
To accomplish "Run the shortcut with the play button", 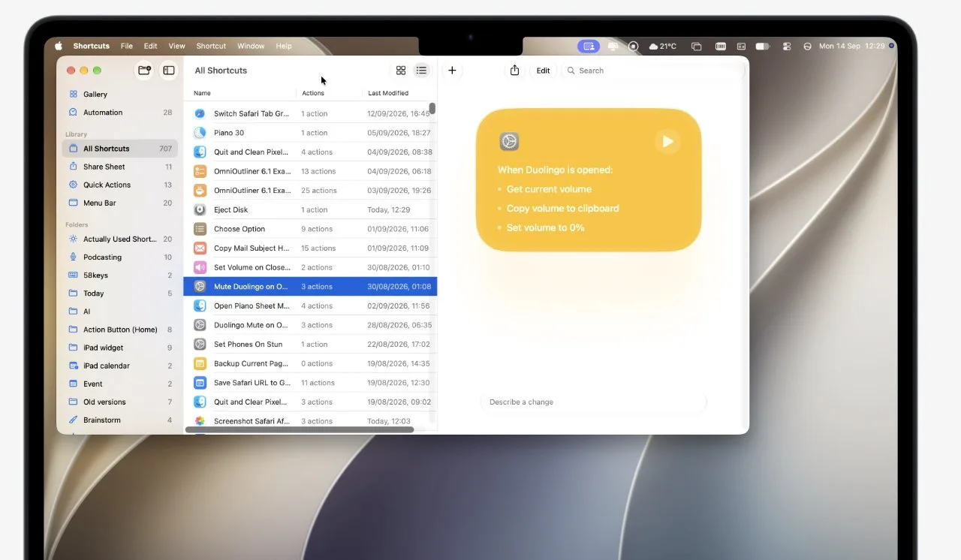I will pos(667,142).
